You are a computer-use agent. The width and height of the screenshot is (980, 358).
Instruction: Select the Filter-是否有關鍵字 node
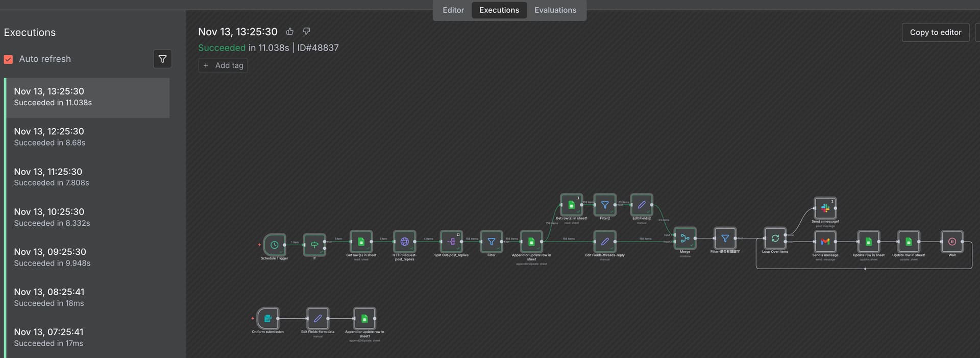pyautogui.click(x=725, y=238)
